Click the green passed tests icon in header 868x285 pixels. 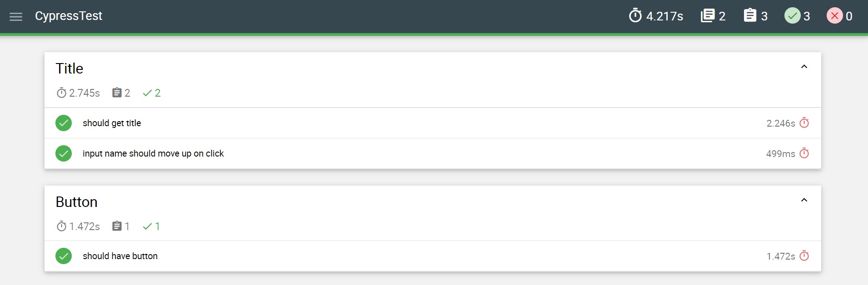point(792,16)
